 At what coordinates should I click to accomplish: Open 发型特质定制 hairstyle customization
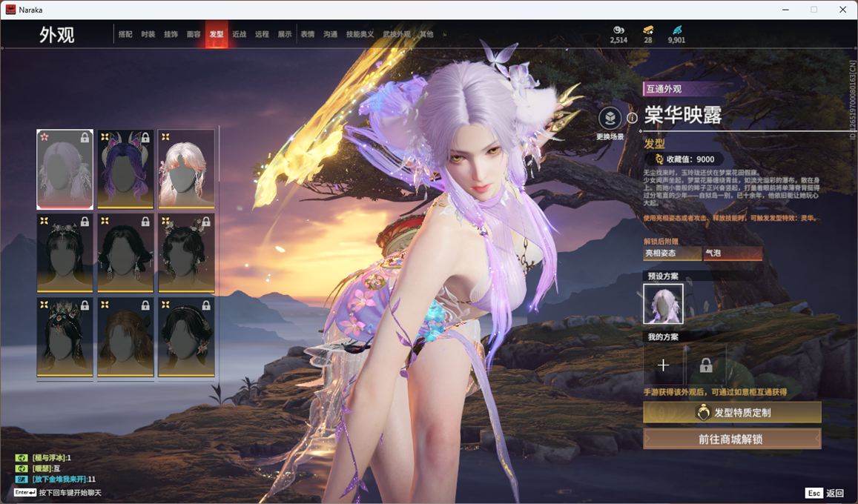click(732, 413)
